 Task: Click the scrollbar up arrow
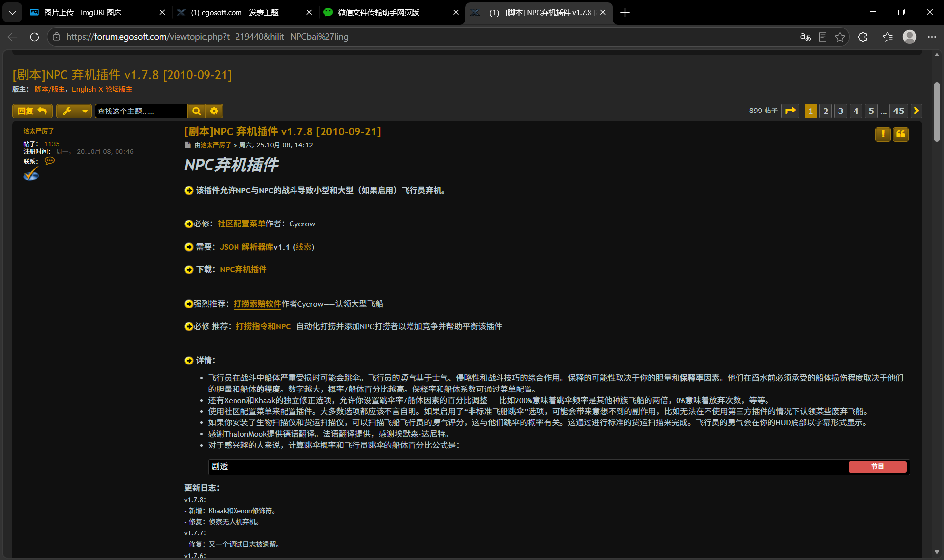pyautogui.click(x=937, y=55)
